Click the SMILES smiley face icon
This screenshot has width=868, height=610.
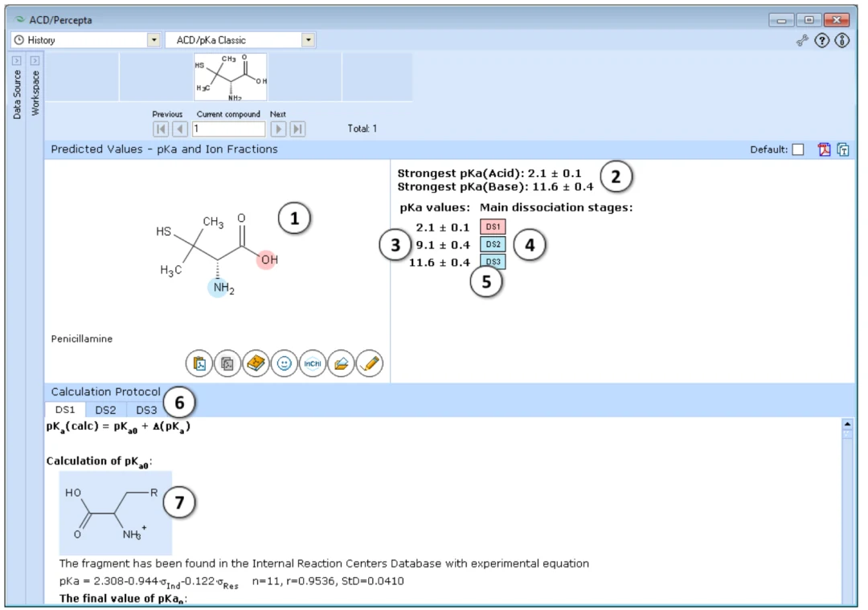tap(284, 364)
